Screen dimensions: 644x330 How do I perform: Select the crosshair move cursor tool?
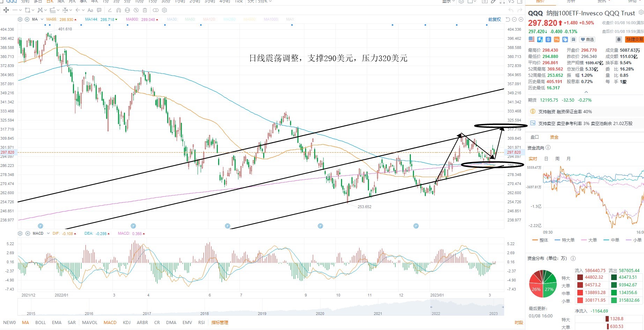coord(6,10)
